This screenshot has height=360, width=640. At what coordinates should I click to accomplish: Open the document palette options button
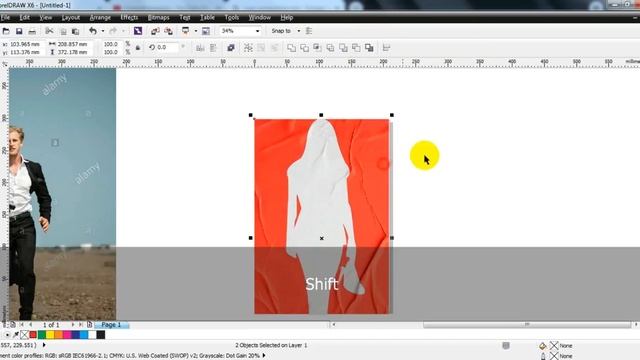[x=7, y=335]
